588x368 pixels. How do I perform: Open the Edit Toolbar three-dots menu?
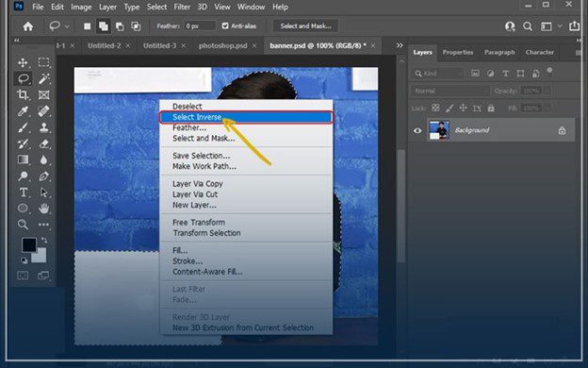pos(43,225)
